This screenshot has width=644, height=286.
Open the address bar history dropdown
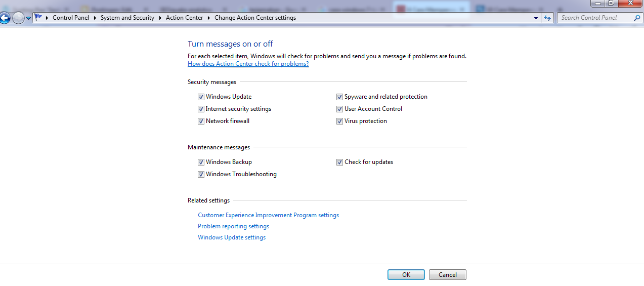click(536, 18)
